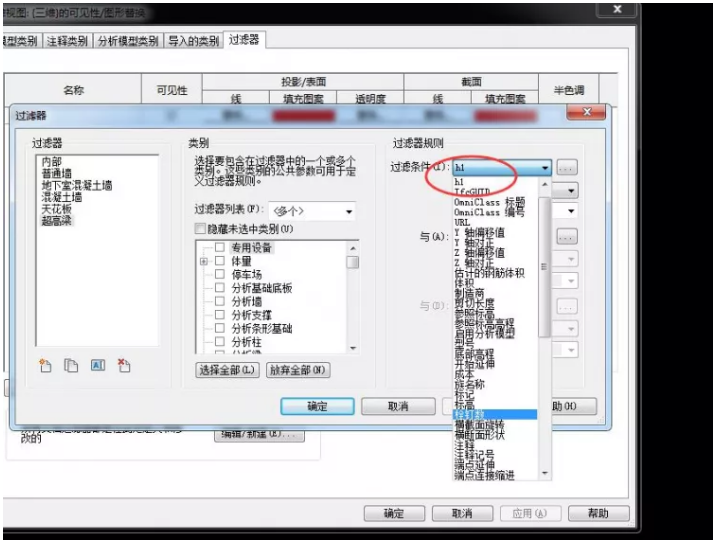Check the 专用设备 category box

coord(219,247)
